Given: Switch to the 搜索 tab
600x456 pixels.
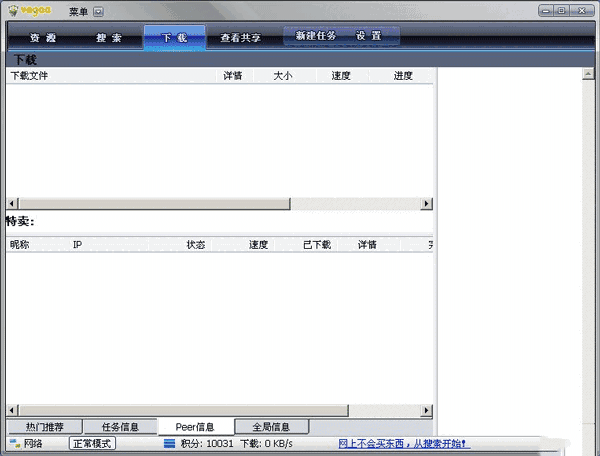Looking at the screenshot, I should (x=109, y=37).
